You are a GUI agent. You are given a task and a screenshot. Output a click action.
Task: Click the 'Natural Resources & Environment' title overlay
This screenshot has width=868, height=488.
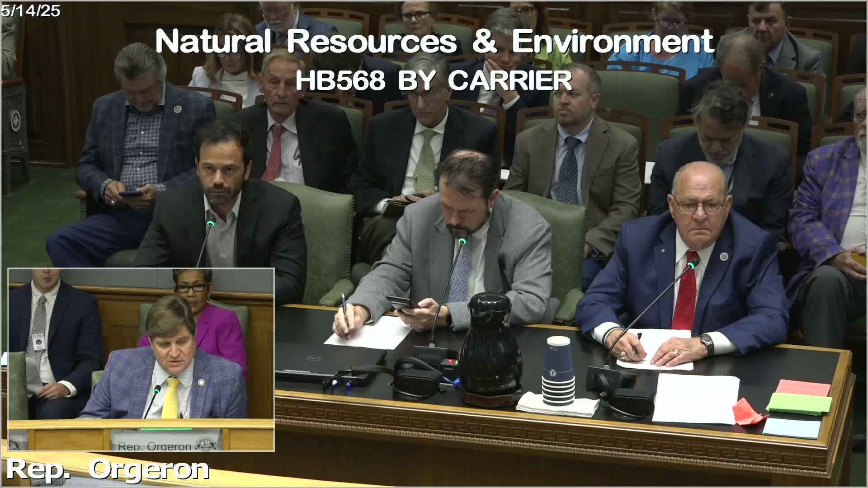(434, 42)
